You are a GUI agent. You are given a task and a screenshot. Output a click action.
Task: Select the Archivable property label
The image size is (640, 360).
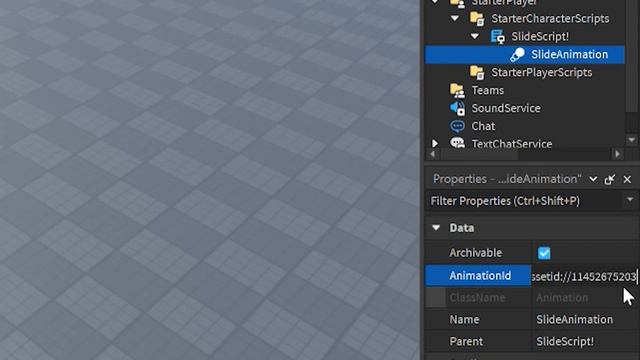pyautogui.click(x=476, y=253)
